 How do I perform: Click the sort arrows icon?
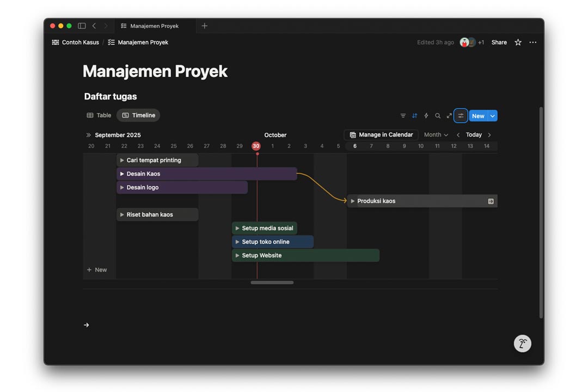(x=414, y=116)
